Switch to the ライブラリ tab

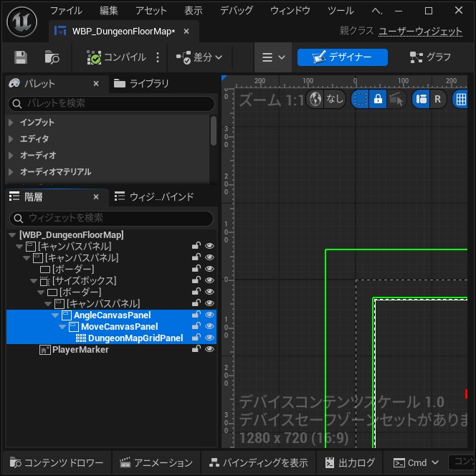click(141, 83)
